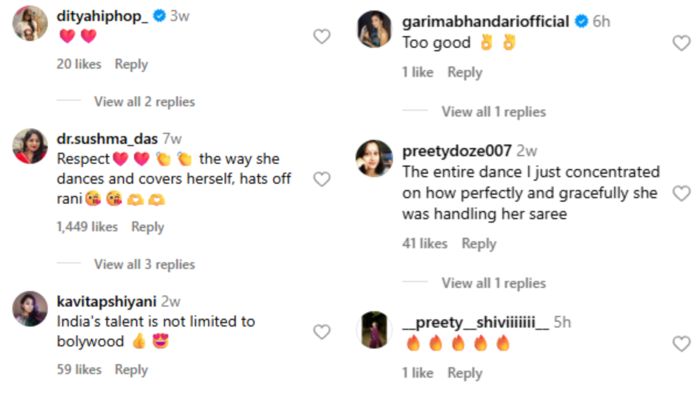
Task: View the 41 likes on preetydoze007's comment
Action: tap(425, 243)
